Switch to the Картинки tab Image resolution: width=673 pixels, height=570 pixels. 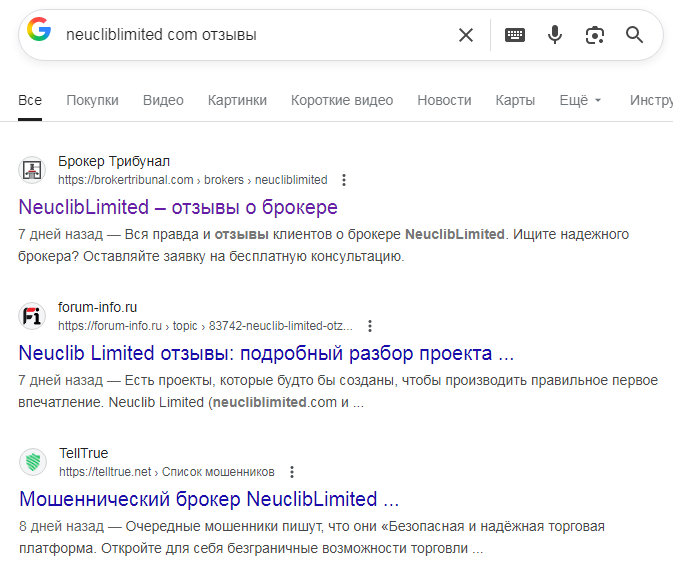coord(237,100)
